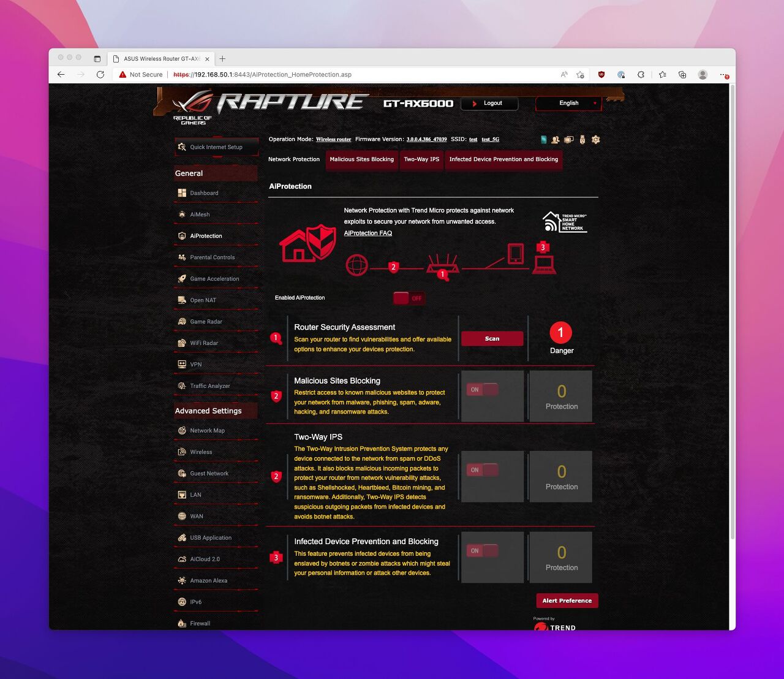Click the settings gear in the status bar
784x679 pixels.
pyautogui.click(x=595, y=140)
